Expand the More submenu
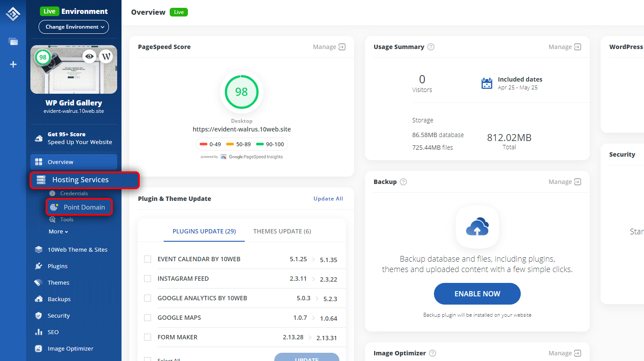 [58, 232]
